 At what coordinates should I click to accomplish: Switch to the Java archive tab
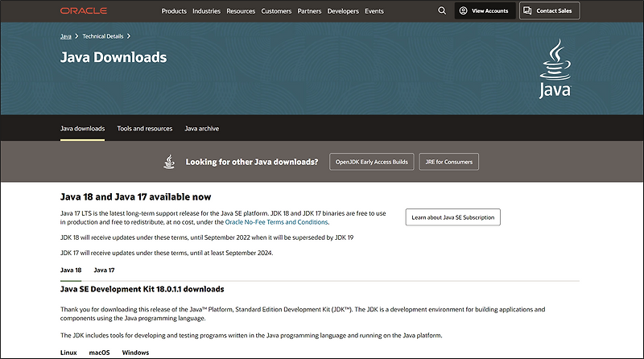(202, 129)
